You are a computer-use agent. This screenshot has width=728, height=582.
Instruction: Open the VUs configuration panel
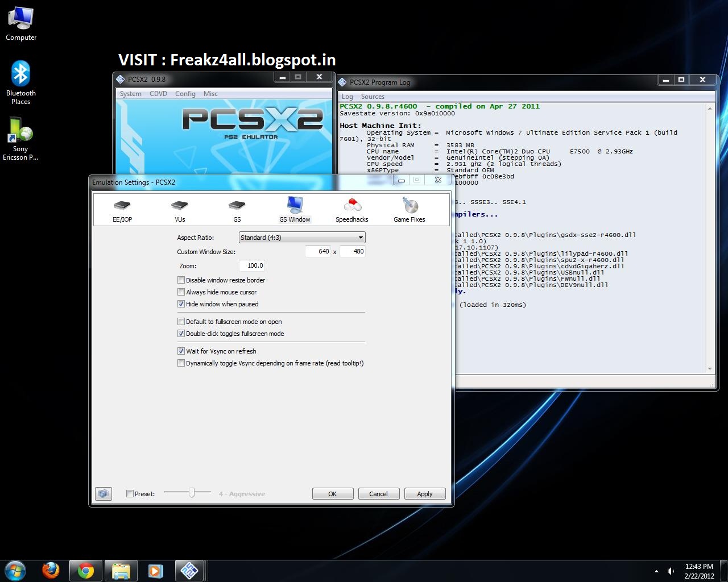click(x=179, y=208)
